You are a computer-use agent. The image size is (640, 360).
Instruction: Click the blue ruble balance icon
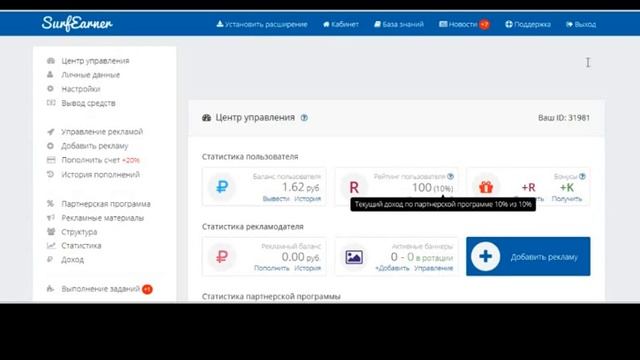pyautogui.click(x=222, y=187)
